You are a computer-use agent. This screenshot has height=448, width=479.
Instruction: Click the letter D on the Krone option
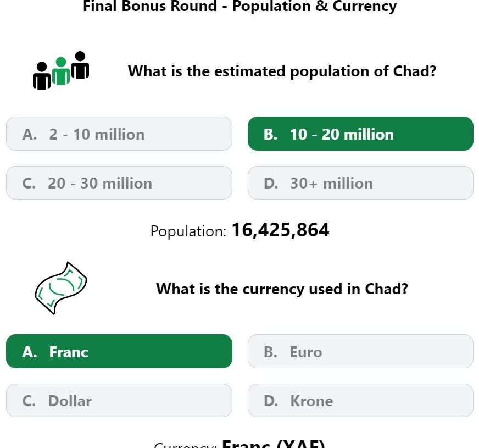271,401
